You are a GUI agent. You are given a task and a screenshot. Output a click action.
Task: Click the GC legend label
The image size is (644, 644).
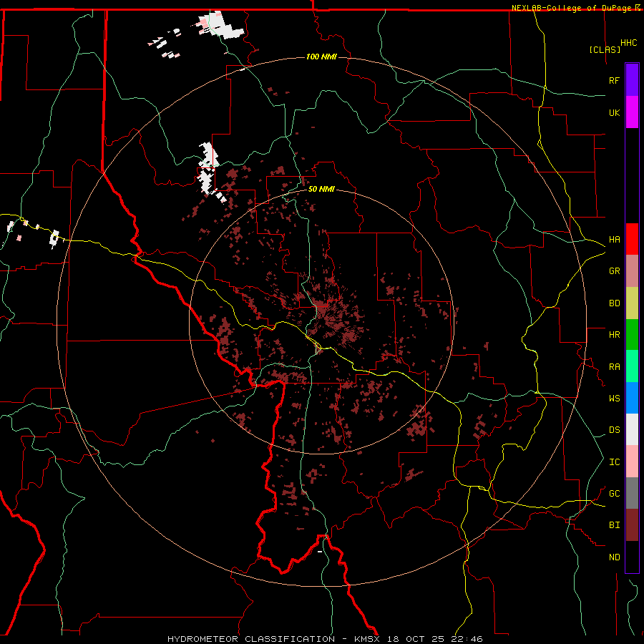click(614, 494)
